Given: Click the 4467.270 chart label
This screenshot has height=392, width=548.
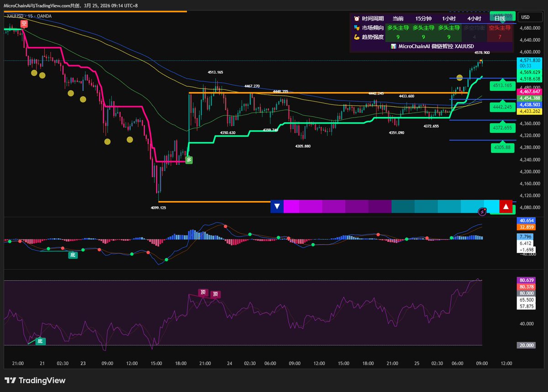Looking at the screenshot, I should point(252,86).
